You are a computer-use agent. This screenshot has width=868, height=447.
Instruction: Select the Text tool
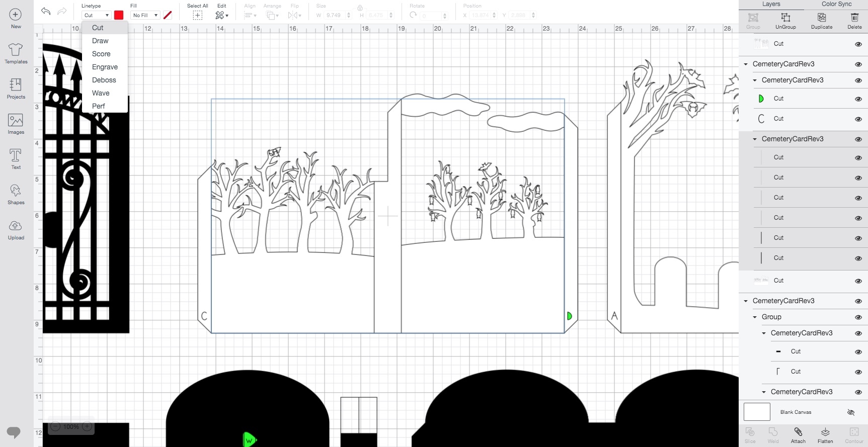tap(16, 155)
